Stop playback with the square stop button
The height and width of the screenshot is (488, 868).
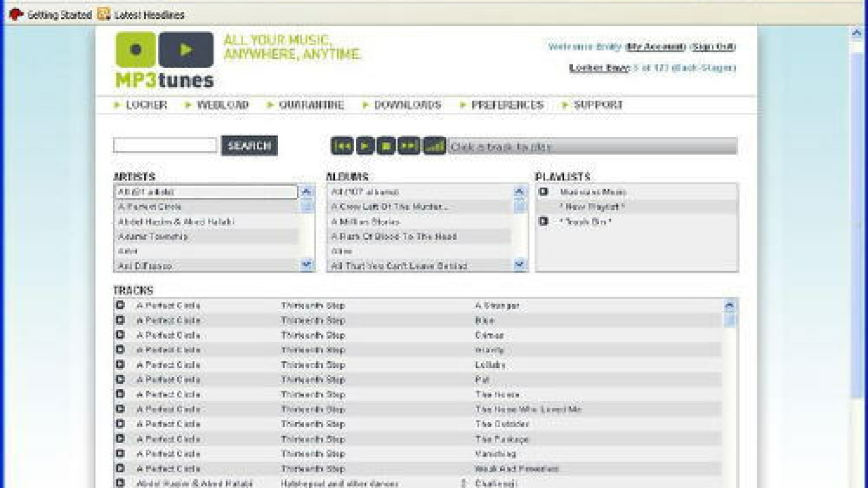click(x=386, y=146)
